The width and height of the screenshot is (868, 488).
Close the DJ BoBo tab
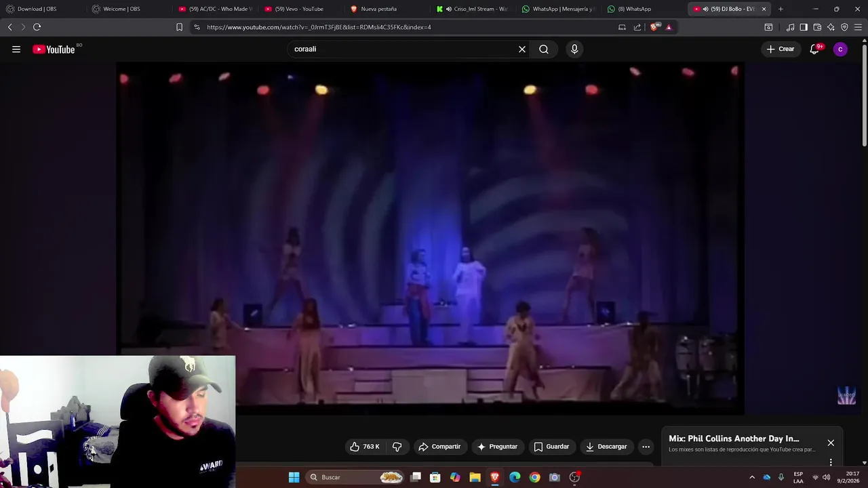764,9
